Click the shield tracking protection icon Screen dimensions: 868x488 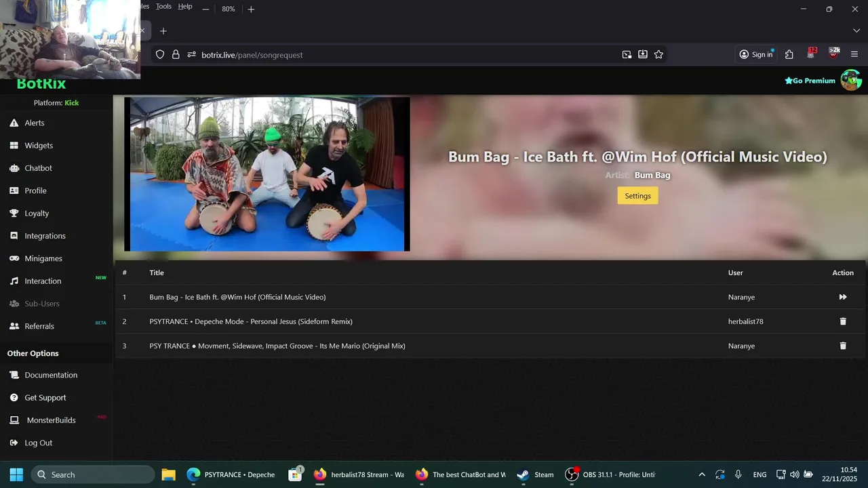[x=160, y=54]
